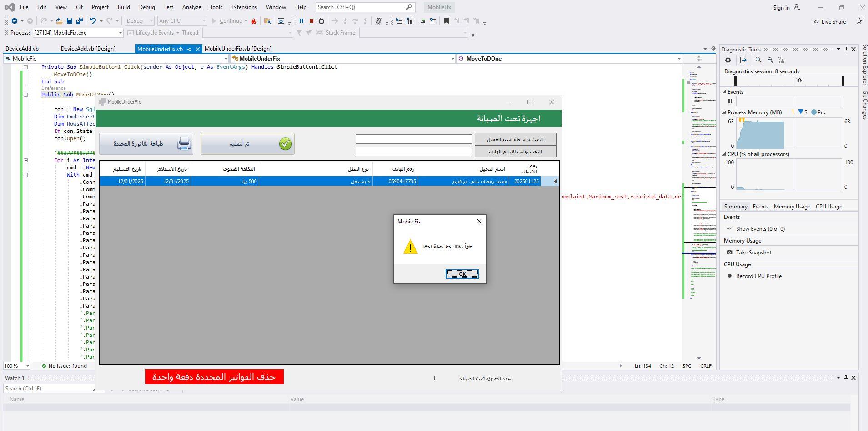
Task: Click the Hot Reload flame icon
Action: point(254,21)
